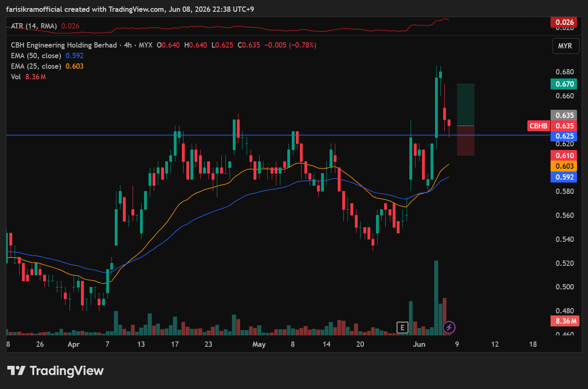588x389 pixels.
Task: Click the 0.560 price axis label
Action: click(565, 215)
